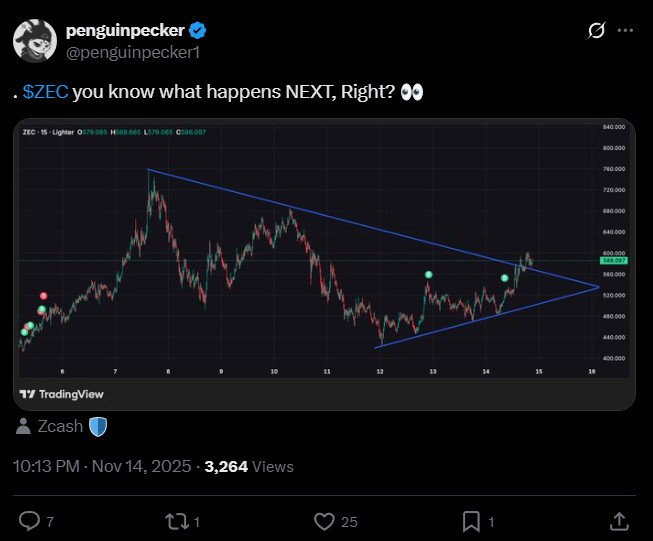Click the 10:13 PM Nov 14 timestamp
This screenshot has height=541, width=653.
[x=103, y=466]
